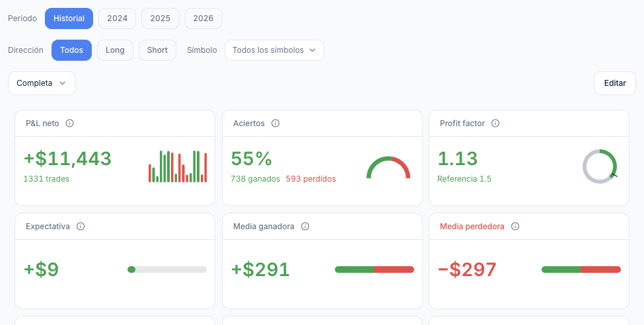Image resolution: width=644 pixels, height=325 pixels.
Task: Click the 1331 trades text
Action: click(46, 179)
